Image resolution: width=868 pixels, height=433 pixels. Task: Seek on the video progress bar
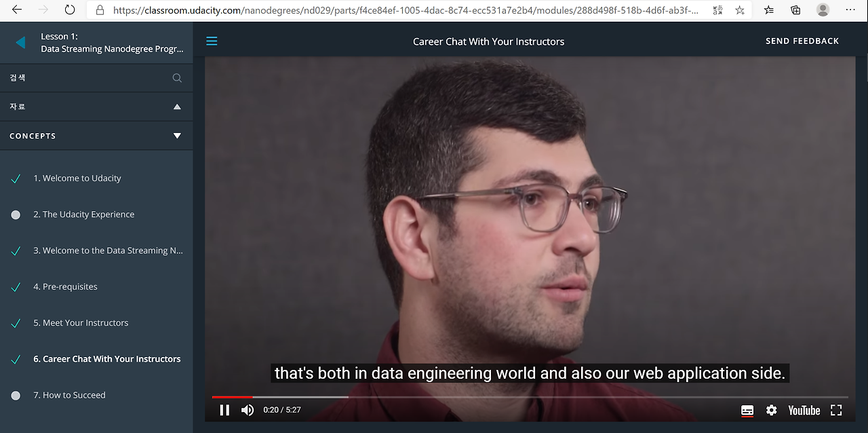(x=530, y=397)
